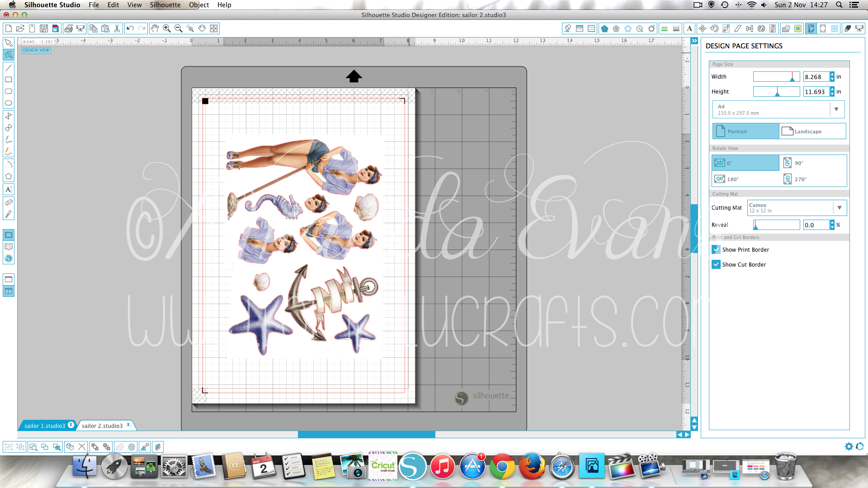Open the Offset tool in bottom toolbar
This screenshot has height=488, width=868.
tap(132, 447)
